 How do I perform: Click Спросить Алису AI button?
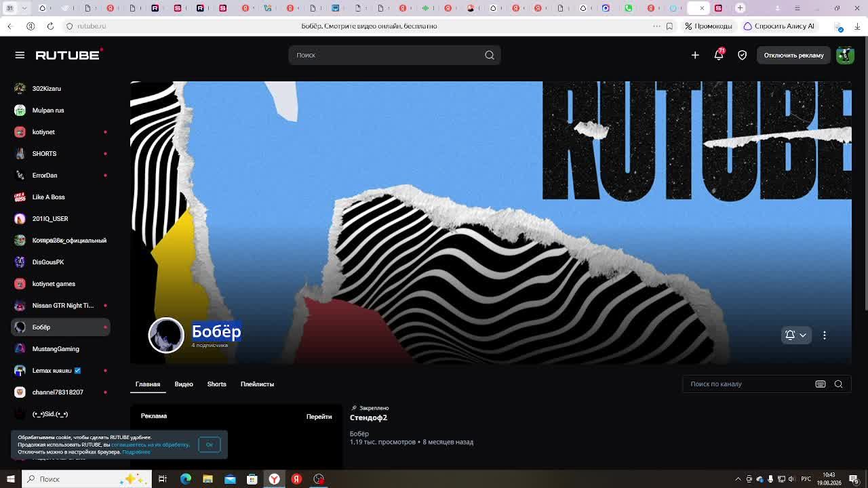tap(778, 26)
